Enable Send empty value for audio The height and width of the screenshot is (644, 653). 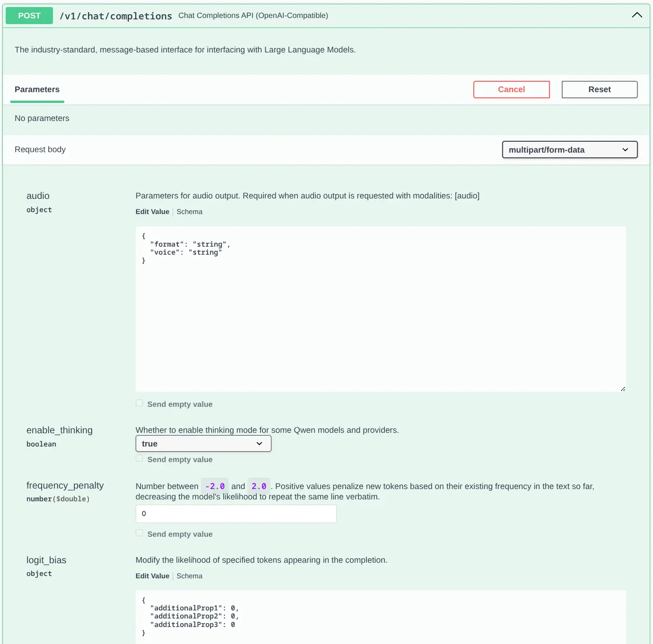pos(139,404)
